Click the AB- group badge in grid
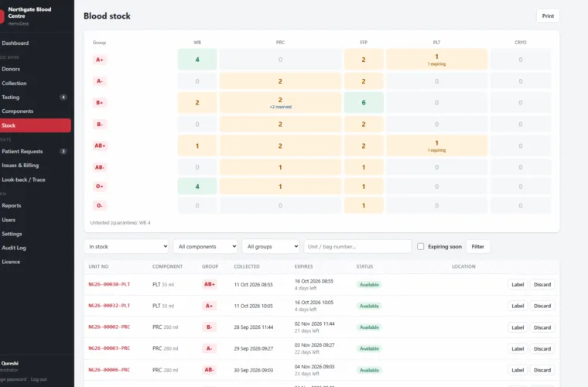 click(x=100, y=167)
